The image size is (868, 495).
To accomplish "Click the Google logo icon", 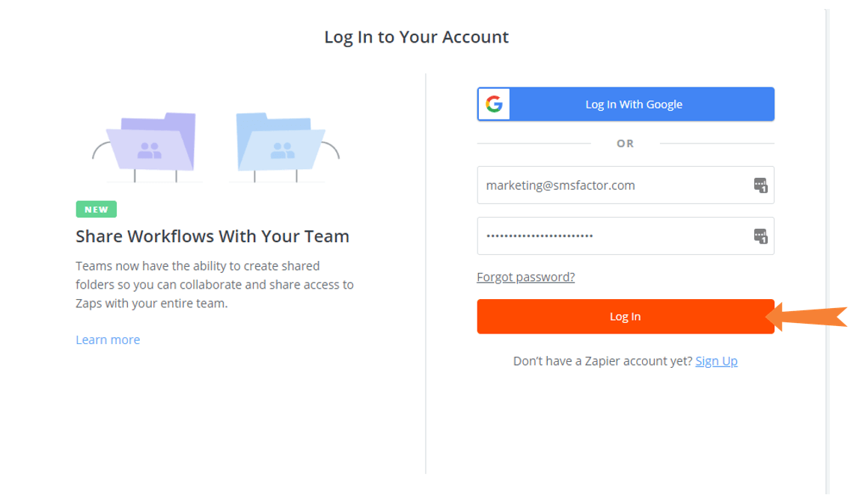I will pos(494,104).
